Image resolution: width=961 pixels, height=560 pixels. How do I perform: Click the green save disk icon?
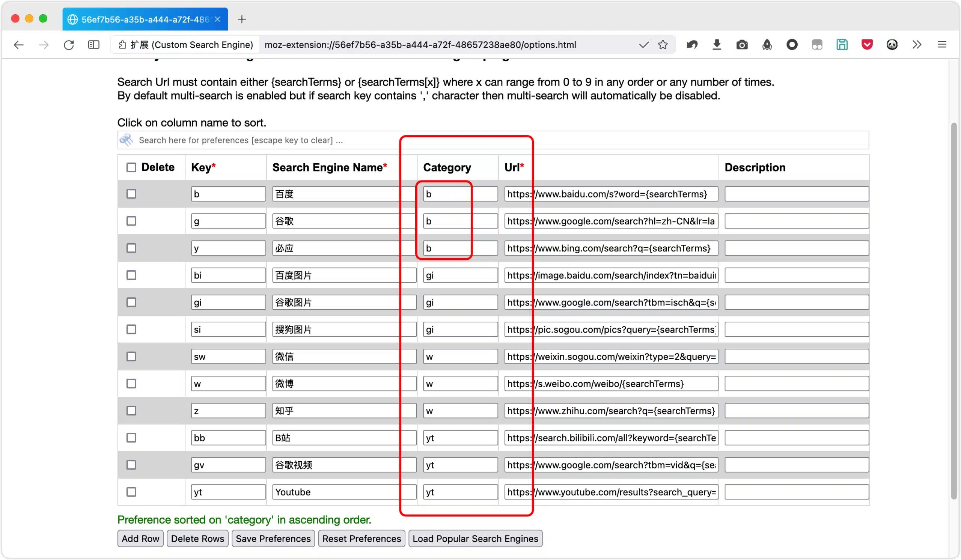pos(842,45)
